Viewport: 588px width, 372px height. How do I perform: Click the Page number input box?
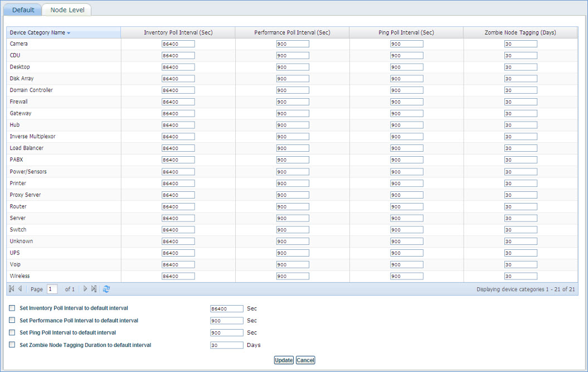[x=52, y=289]
